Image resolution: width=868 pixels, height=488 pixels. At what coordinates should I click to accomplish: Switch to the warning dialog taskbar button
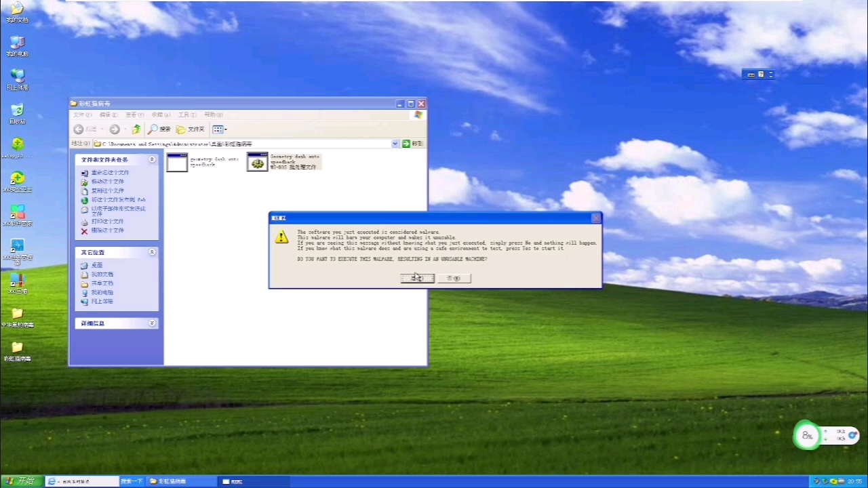pos(254,481)
